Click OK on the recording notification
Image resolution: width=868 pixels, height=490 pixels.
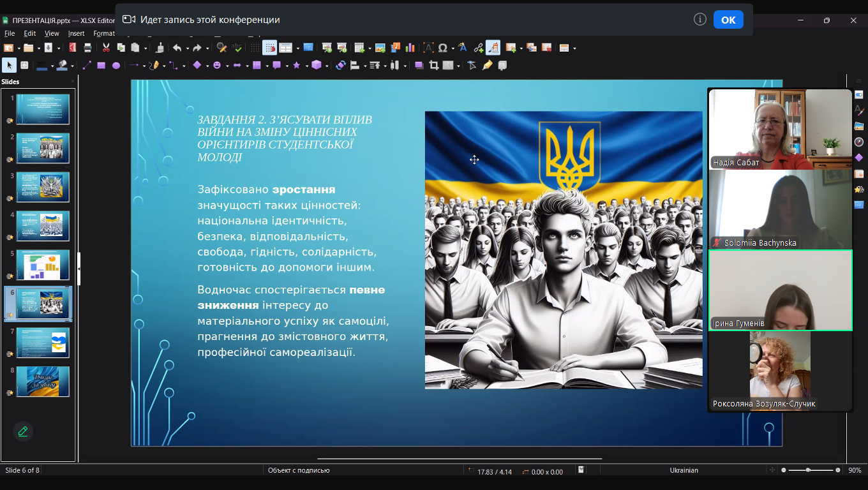coord(728,20)
